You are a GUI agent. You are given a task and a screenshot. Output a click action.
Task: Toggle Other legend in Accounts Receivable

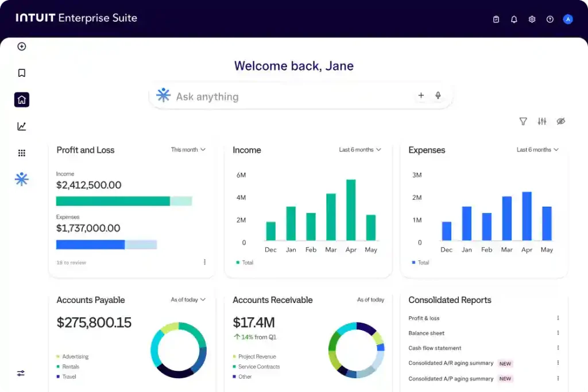pyautogui.click(x=242, y=377)
